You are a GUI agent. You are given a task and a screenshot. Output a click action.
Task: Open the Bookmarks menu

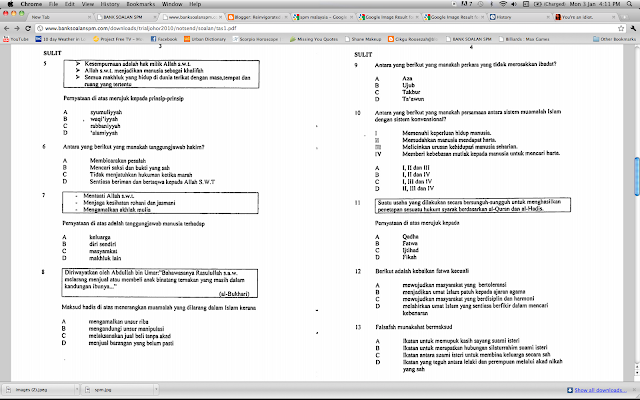click(x=141, y=4)
